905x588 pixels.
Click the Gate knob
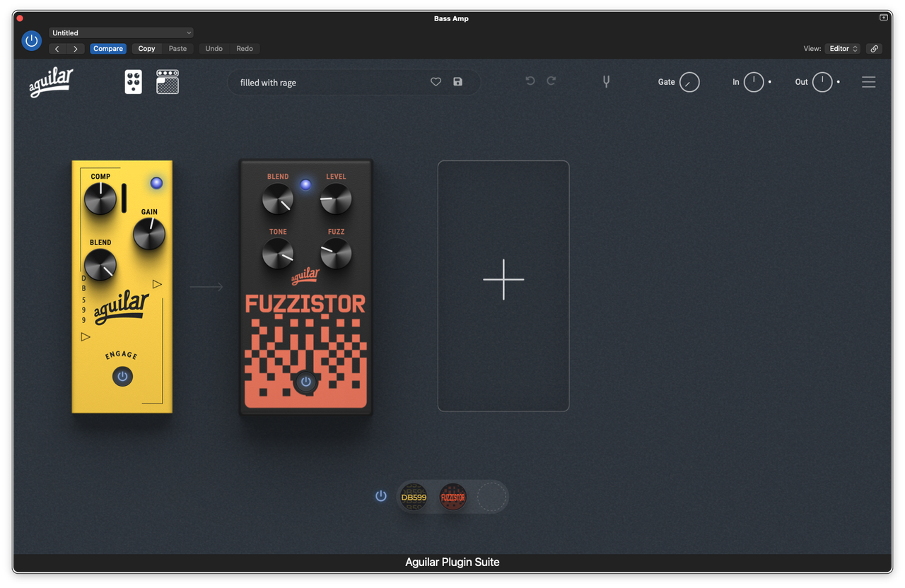pyautogui.click(x=689, y=82)
